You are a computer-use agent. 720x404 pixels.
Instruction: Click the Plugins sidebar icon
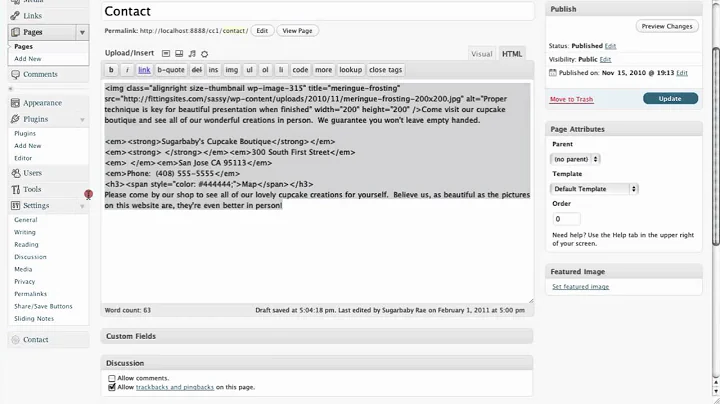pyautogui.click(x=15, y=119)
